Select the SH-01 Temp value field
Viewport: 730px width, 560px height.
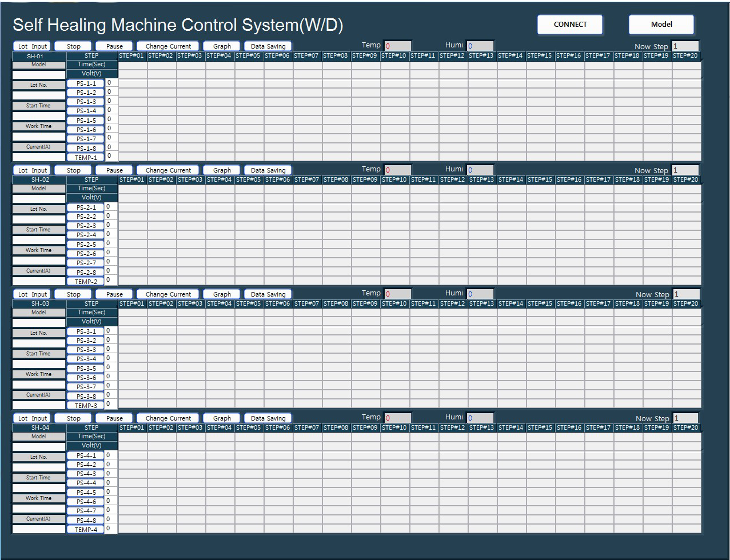[x=397, y=46]
